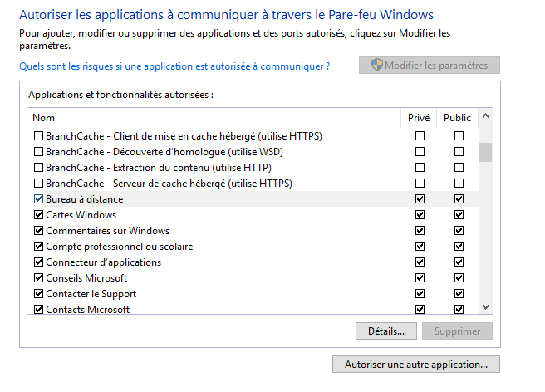Image resolution: width=545 pixels, height=392 pixels.
Task: Click the Privé column header
Action: click(x=419, y=118)
